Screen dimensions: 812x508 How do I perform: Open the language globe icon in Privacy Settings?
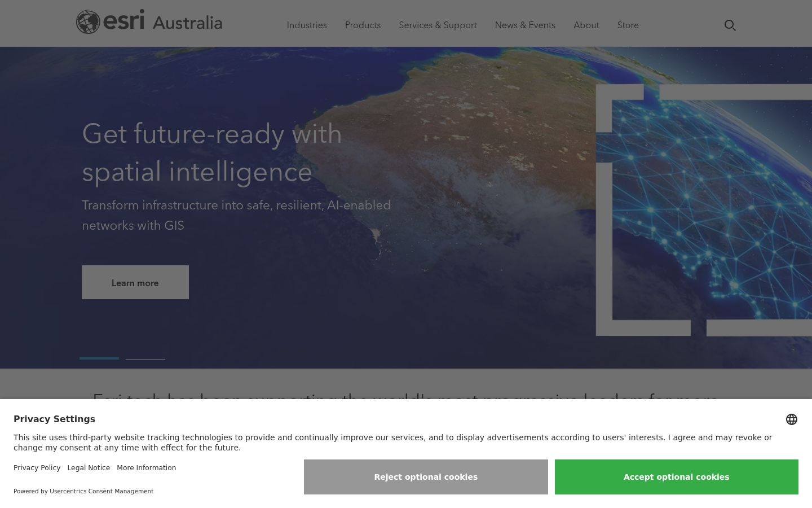791,419
